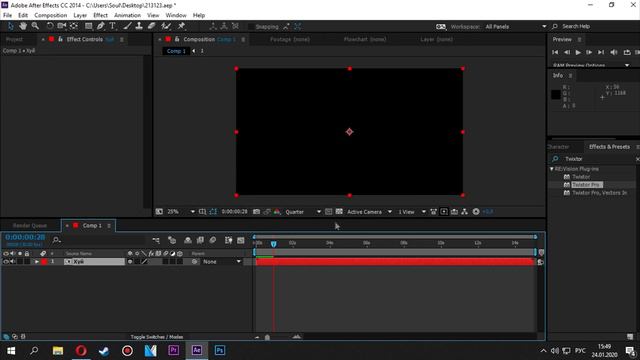Collapse the RE:Vision Plug-ins category
640x360 pixels.
click(x=552, y=169)
